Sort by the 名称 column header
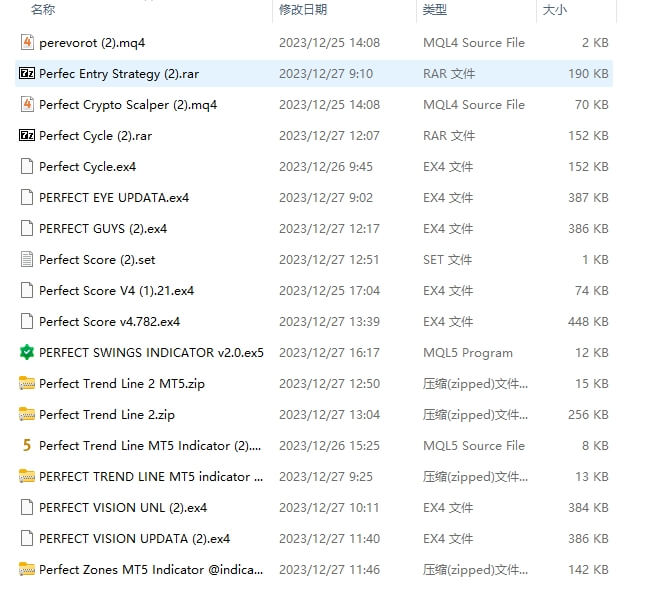The height and width of the screenshot is (591, 652). click(x=43, y=10)
